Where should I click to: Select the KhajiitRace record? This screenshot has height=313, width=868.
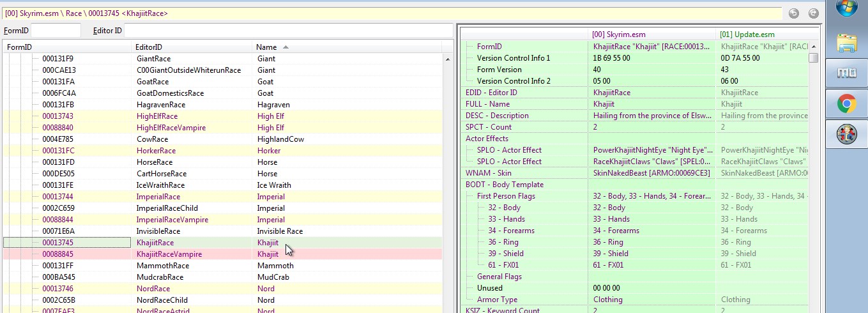click(222, 243)
